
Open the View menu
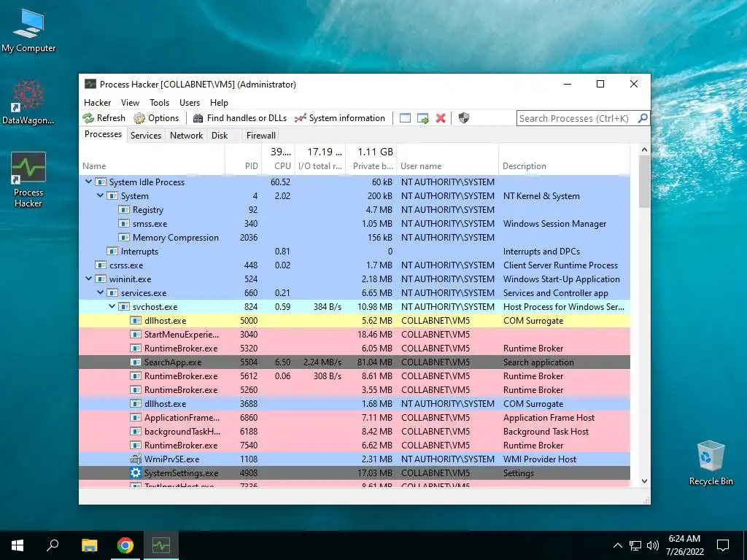click(130, 103)
